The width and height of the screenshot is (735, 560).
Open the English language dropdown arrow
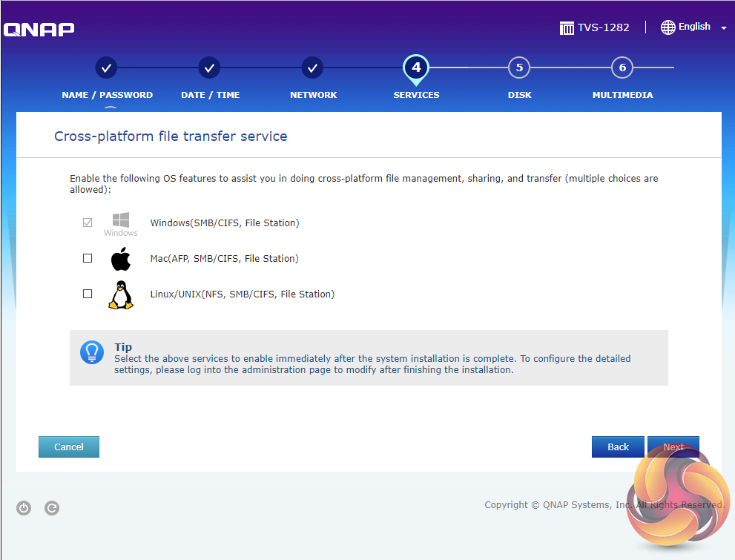point(723,28)
